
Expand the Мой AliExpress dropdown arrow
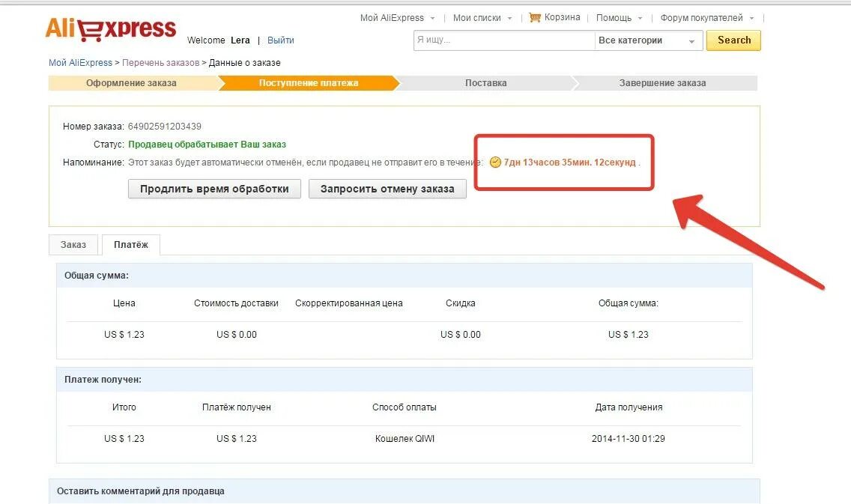tap(432, 19)
